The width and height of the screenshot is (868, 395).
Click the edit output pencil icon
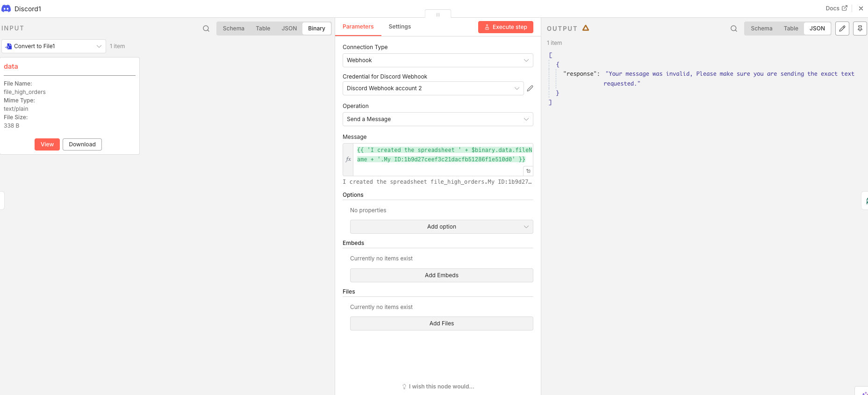tap(842, 29)
